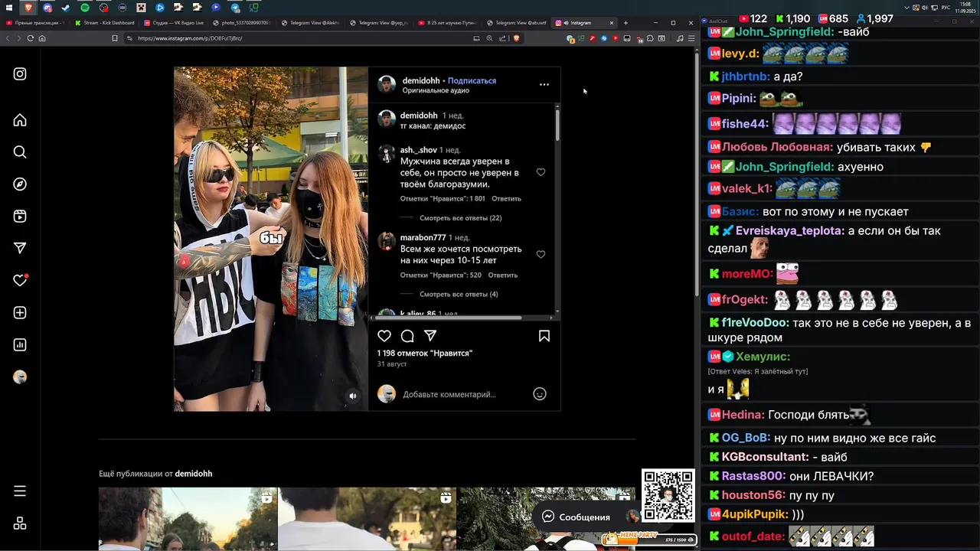The width and height of the screenshot is (980, 551).
Task: Open the Brave Shields lion icon
Action: [516, 38]
